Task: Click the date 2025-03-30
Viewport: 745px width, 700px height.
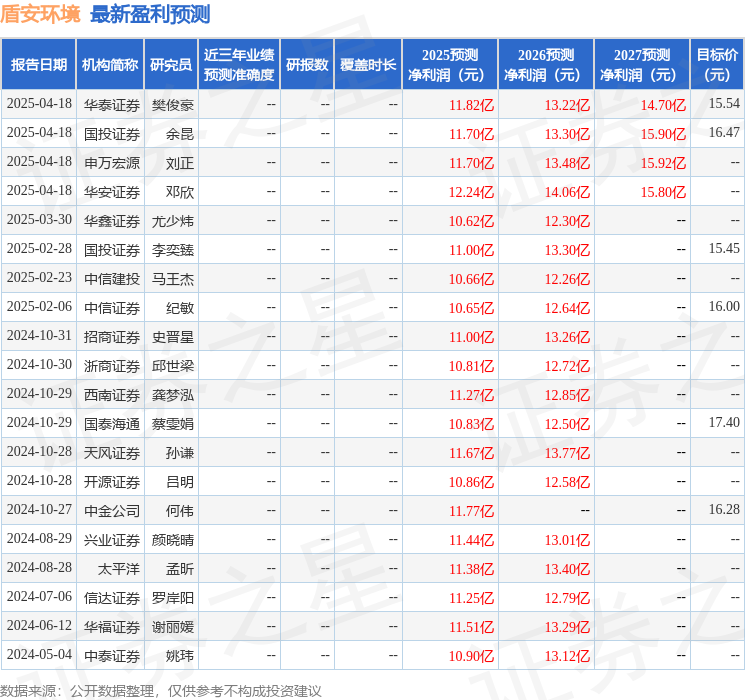Action: [39, 219]
